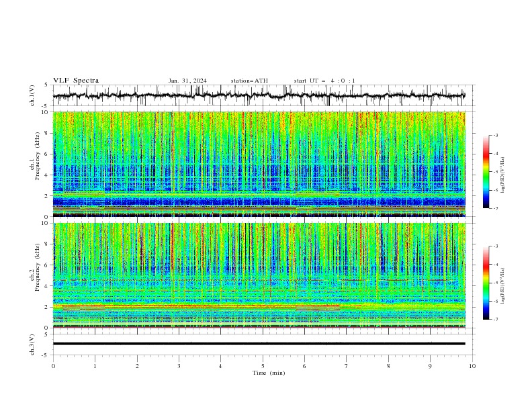
Task: Select the ch.2 "Frequency (kHz)" axis label
Action: [38, 267]
